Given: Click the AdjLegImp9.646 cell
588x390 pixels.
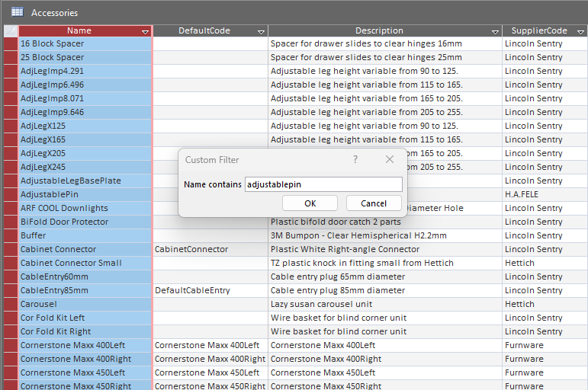Looking at the screenshot, I should tap(85, 112).
